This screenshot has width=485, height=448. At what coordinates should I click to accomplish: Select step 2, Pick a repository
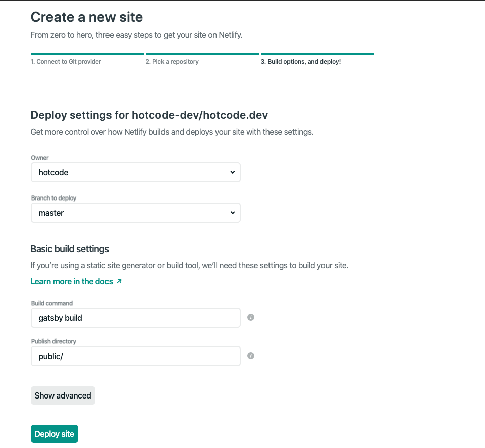pyautogui.click(x=172, y=61)
